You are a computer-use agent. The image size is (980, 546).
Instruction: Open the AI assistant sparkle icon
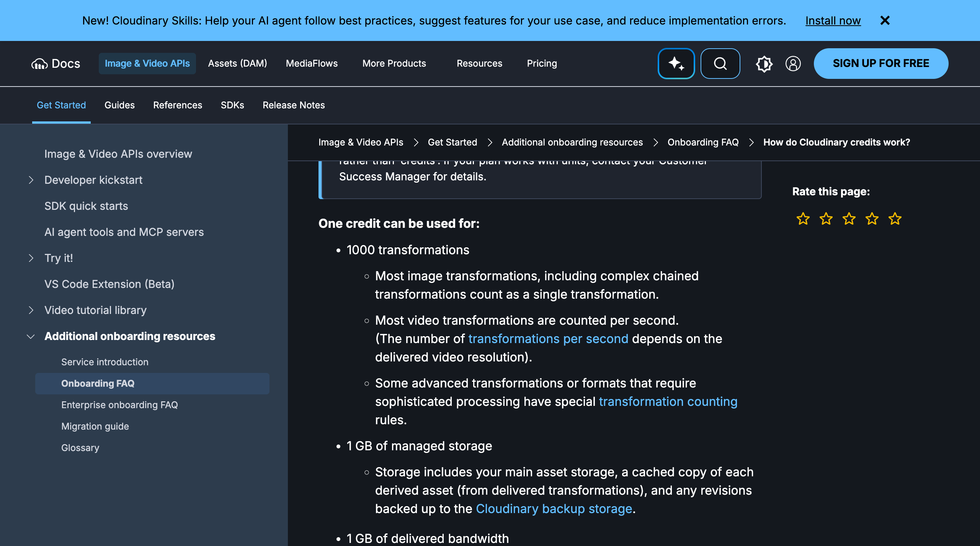(x=676, y=64)
